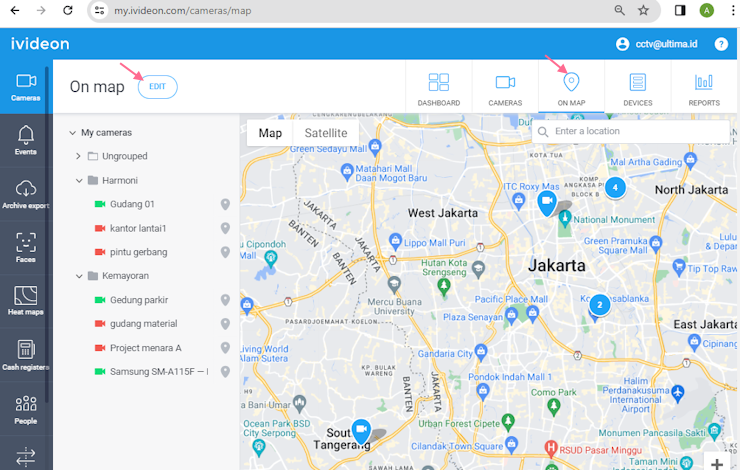Screen dimensions: 740x470
Task: Open the Faces recognition section
Action: click(25, 248)
